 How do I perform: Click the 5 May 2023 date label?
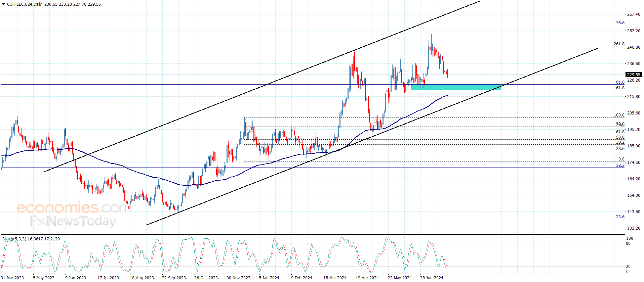pyautogui.click(x=44, y=278)
